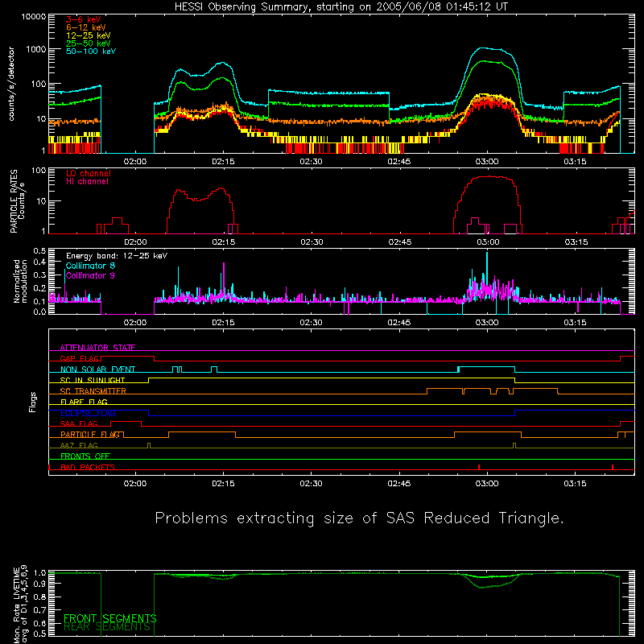The height and width of the screenshot is (644, 644).
Task: Click the 0.9 tick label on the livetime axis
Action: [x=39, y=583]
